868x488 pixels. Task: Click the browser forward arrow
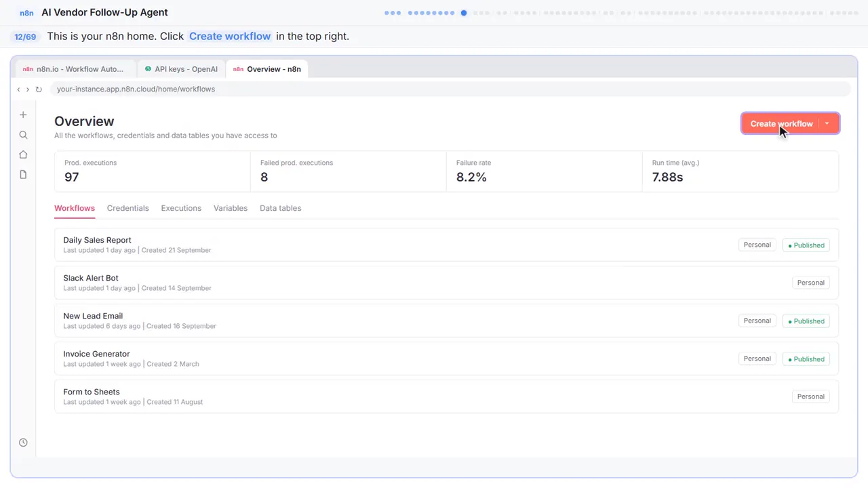coord(28,89)
